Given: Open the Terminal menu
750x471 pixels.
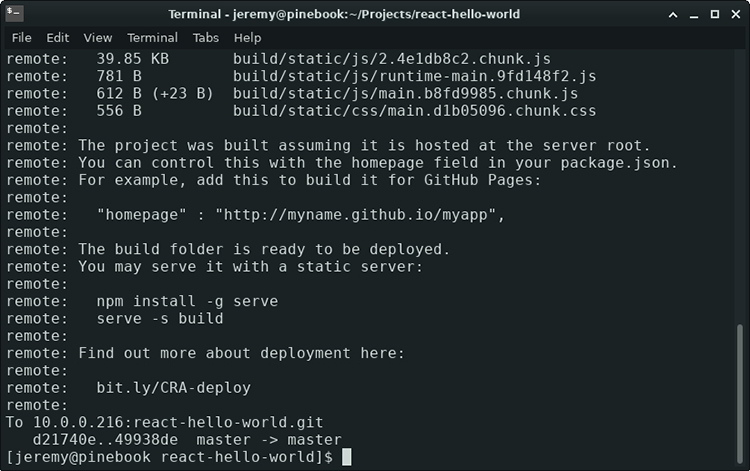Looking at the screenshot, I should (x=152, y=38).
